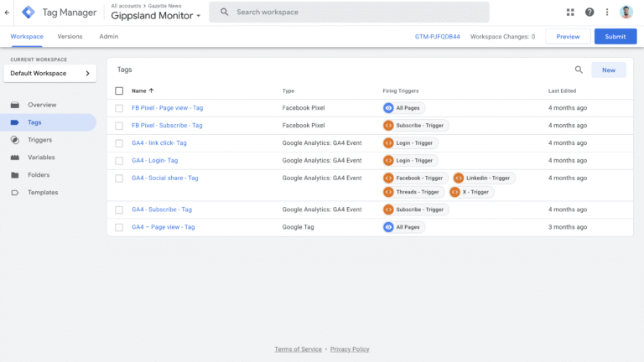This screenshot has width=644, height=362.
Task: Open Variables in the sidebar
Action: (x=42, y=158)
